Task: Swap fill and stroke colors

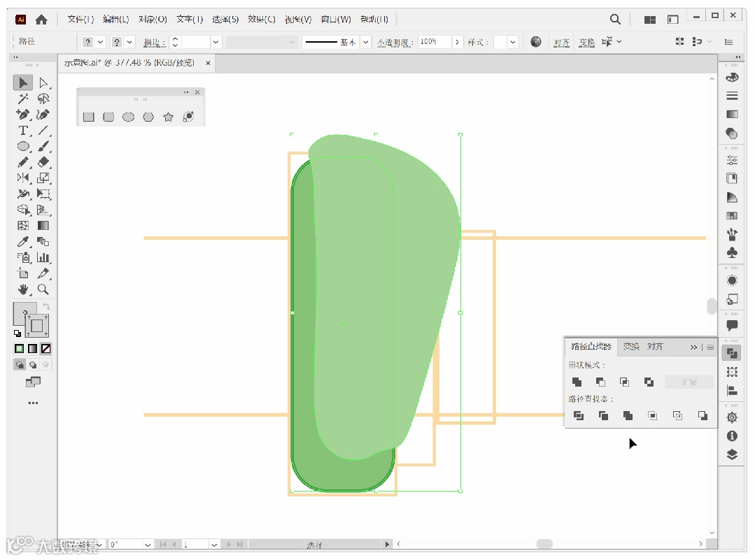Action: click(46, 306)
